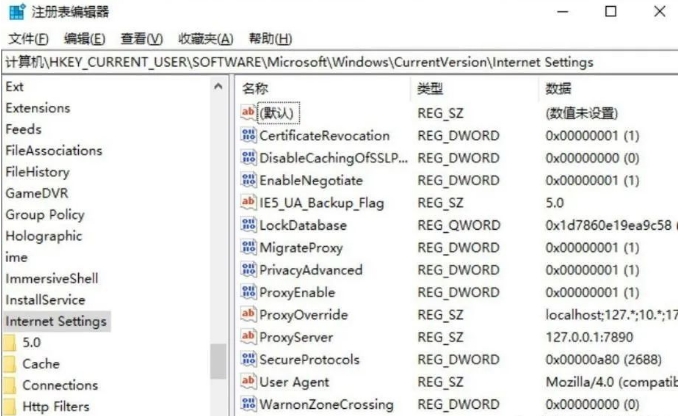This screenshot has height=416, width=695.
Task: Click the string icon beside User Agent
Action: point(249,382)
